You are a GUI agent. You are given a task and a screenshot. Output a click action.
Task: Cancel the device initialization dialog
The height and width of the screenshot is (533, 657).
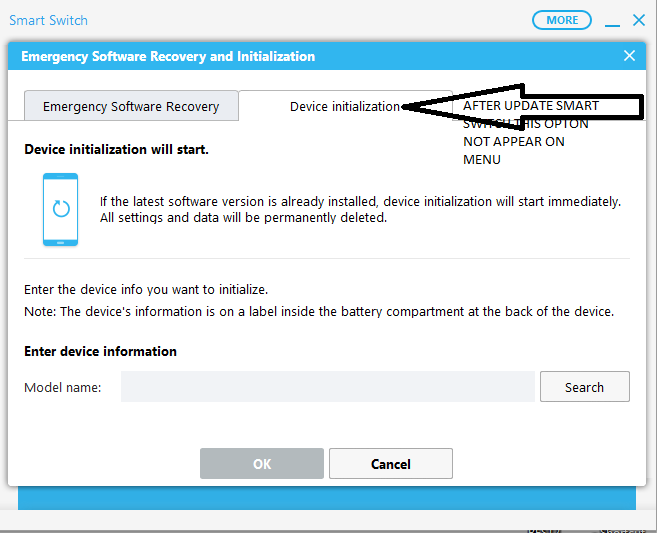click(391, 463)
